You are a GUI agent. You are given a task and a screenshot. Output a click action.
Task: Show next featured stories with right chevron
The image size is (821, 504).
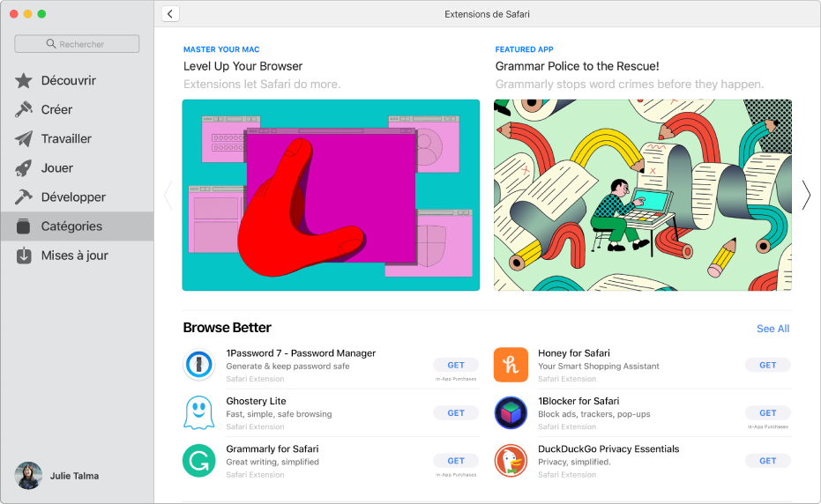(806, 196)
